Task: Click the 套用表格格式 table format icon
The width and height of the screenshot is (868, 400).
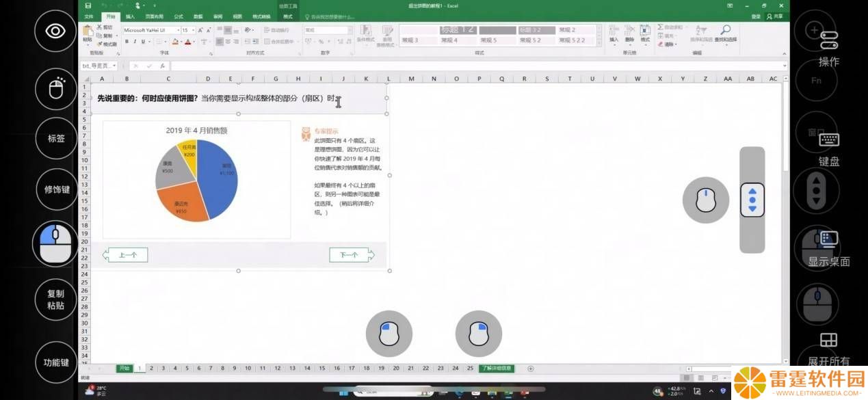Action: (x=388, y=31)
